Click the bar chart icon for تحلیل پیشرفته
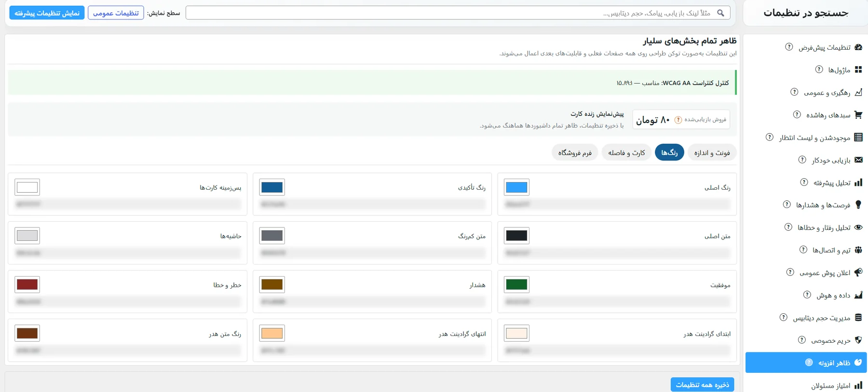Viewport: 868px width, 392px height. (x=858, y=182)
